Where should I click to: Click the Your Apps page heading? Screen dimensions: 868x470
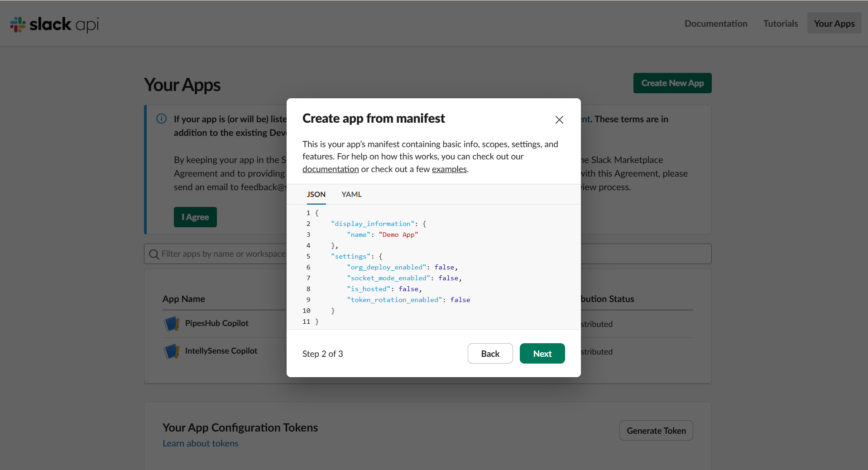pyautogui.click(x=182, y=85)
